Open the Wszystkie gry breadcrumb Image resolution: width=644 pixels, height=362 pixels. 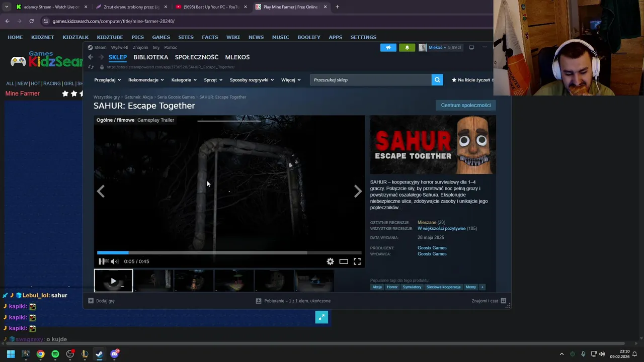tap(107, 97)
